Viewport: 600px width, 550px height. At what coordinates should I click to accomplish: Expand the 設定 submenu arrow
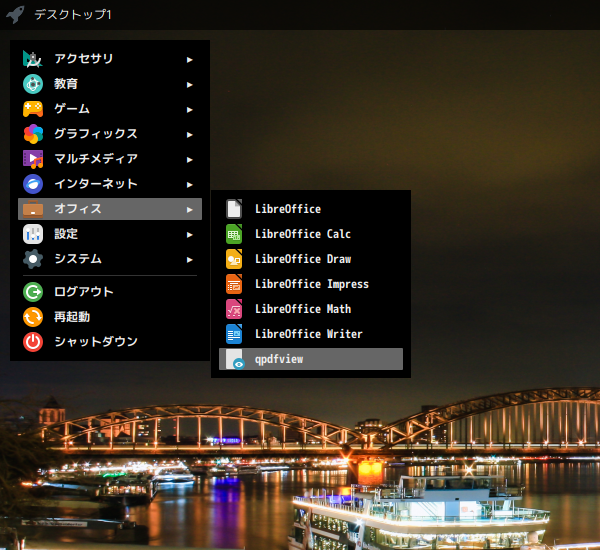coord(189,235)
